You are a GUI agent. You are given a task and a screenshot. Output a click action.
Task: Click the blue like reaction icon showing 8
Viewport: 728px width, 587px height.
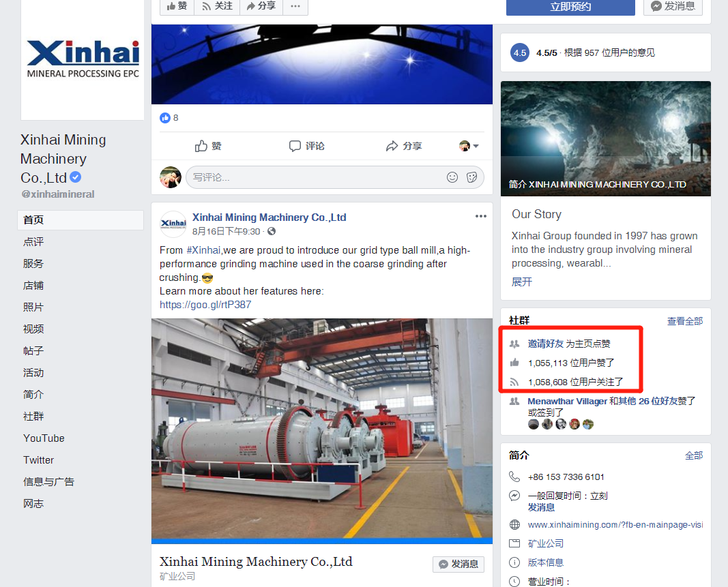pyautogui.click(x=165, y=118)
